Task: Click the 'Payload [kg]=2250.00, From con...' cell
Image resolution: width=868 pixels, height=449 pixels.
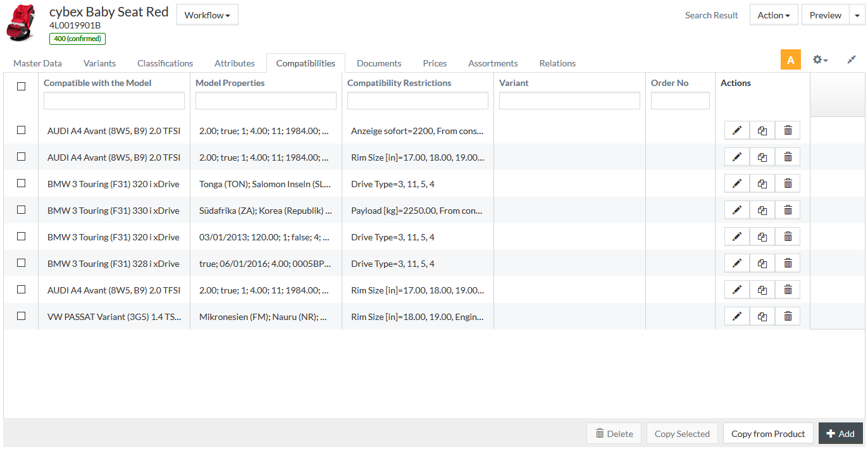Action: 418,211
